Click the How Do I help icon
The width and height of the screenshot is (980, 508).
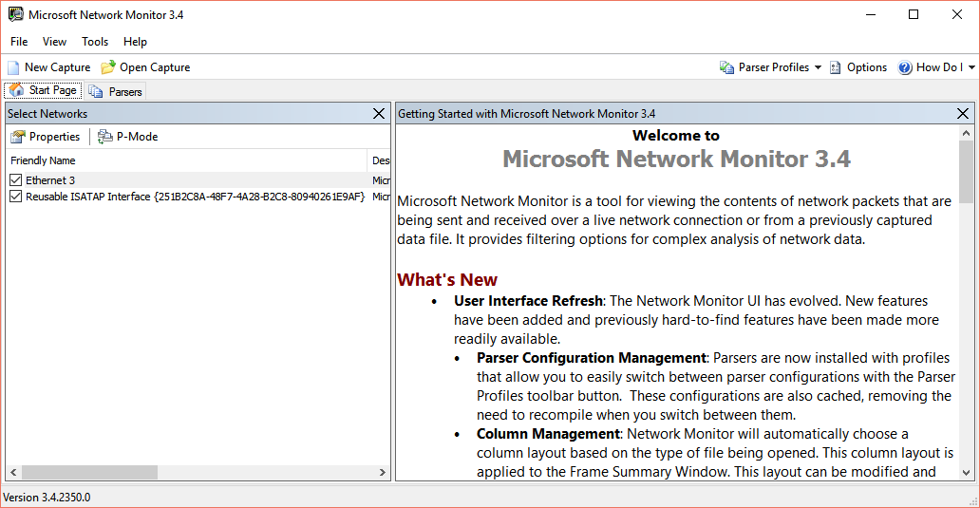pyautogui.click(x=904, y=67)
